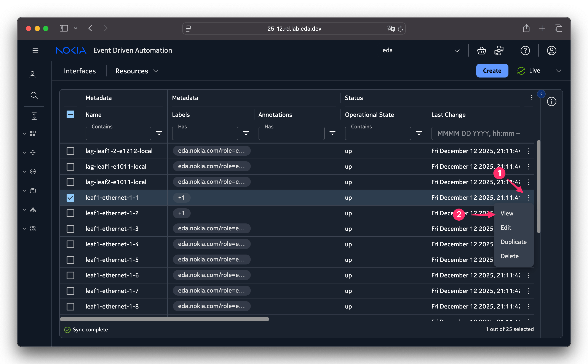Uncheck the leaf1-ethernet-1-1 row checkbox
Screen dimensions: 588x364
coord(70,198)
